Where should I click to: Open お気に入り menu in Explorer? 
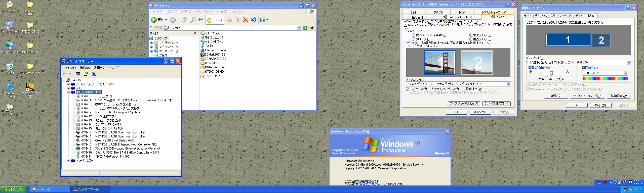pos(203,12)
